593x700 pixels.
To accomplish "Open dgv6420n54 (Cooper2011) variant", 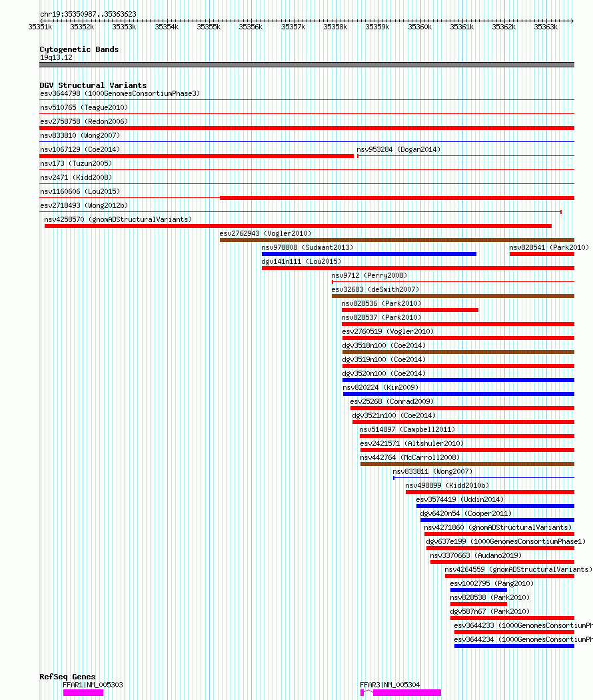I will (466, 513).
